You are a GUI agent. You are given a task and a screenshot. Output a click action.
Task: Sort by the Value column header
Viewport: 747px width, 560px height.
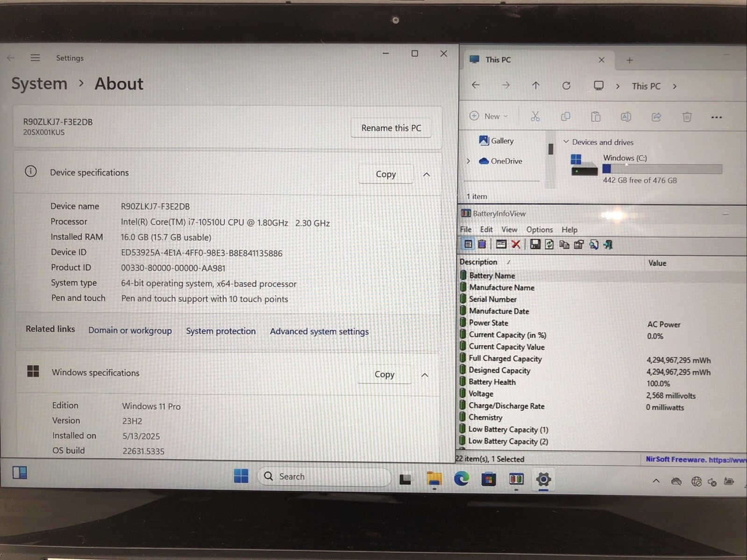pos(657,263)
